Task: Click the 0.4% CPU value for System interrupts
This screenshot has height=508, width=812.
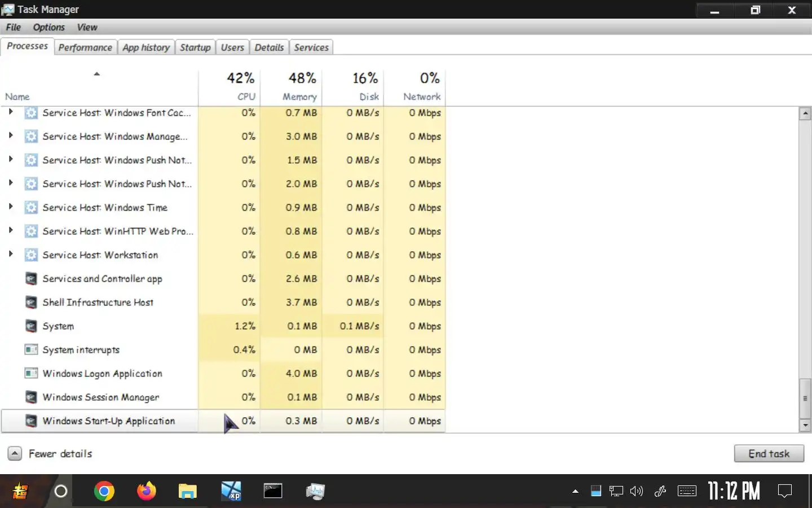Action: (x=244, y=350)
